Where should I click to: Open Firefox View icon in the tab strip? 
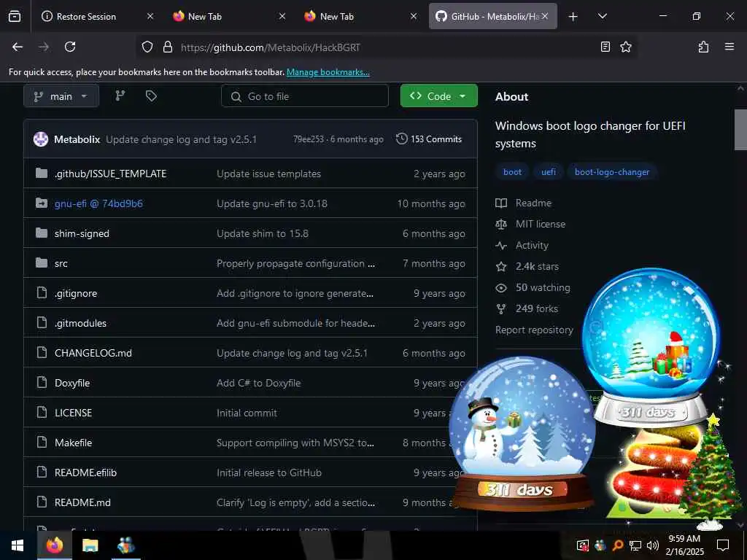15,16
